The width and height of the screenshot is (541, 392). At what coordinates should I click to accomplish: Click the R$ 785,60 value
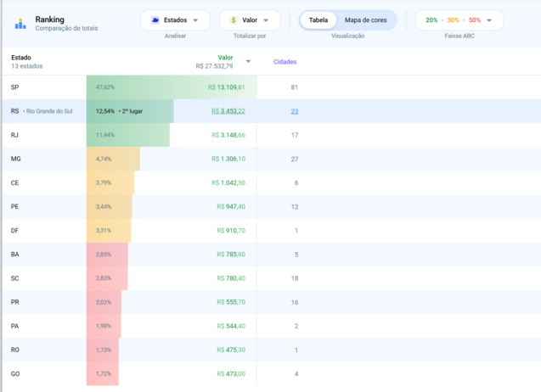tap(231, 255)
